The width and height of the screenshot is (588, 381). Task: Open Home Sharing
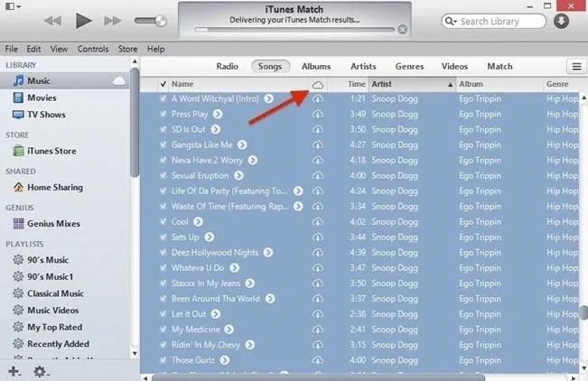pos(55,187)
